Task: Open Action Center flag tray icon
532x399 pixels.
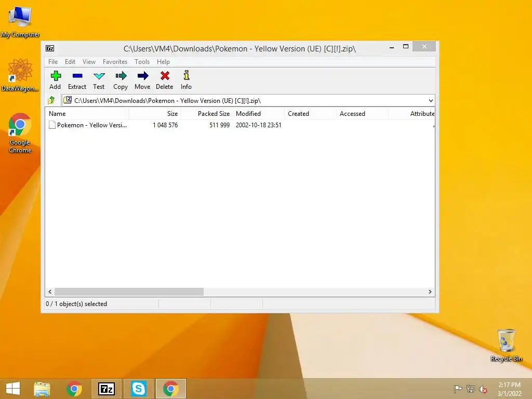Action: [x=458, y=389]
